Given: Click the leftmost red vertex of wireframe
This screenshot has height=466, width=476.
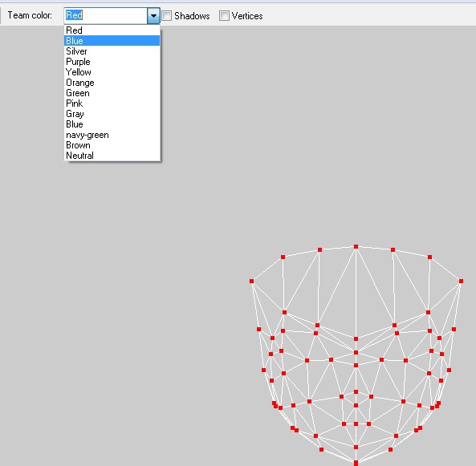Looking at the screenshot, I should (x=252, y=282).
